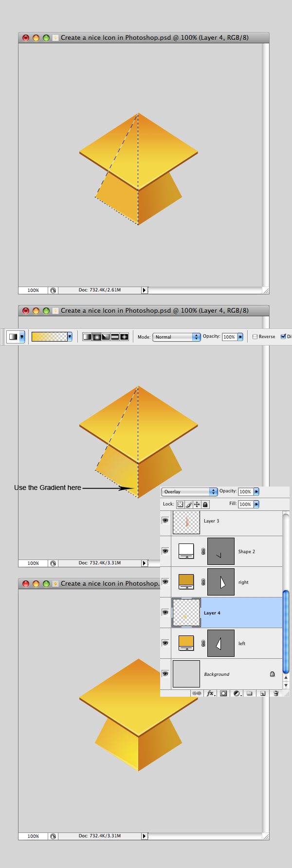Click the options bar Opacity 100% field

(230, 337)
